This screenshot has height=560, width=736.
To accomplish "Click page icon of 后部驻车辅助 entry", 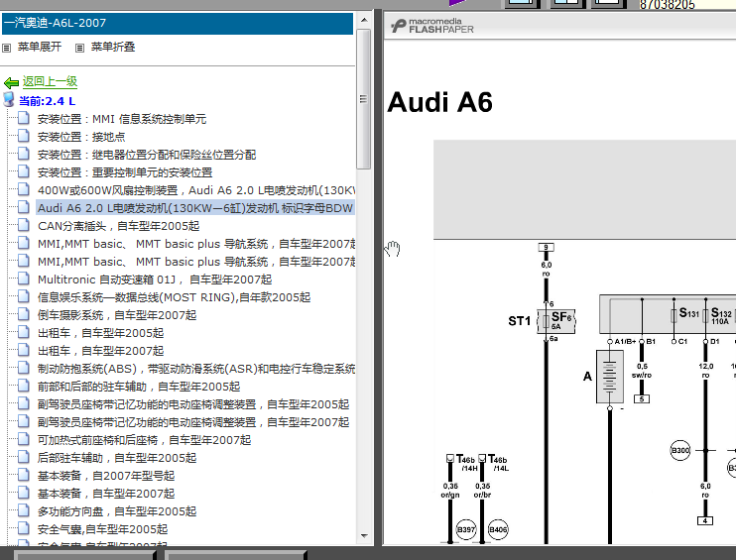I will (x=24, y=456).
